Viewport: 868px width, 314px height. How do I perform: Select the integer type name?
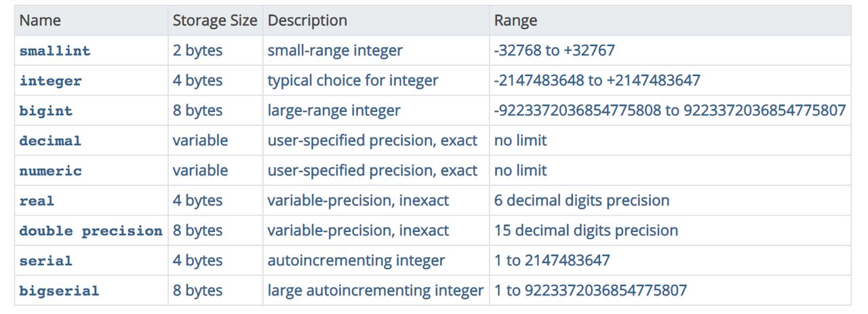click(51, 81)
